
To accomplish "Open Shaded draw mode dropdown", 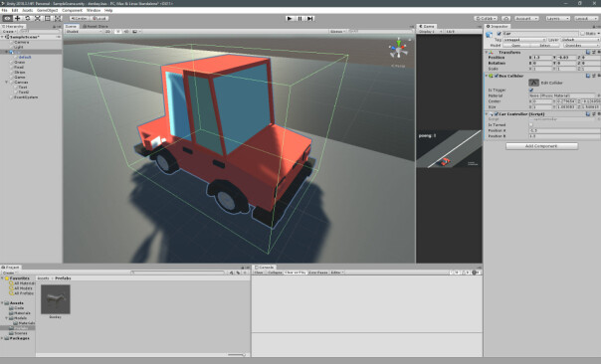I will point(84,32).
